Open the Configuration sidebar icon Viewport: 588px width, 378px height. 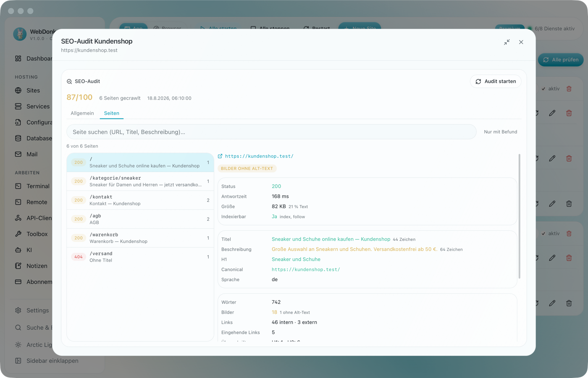[18, 122]
